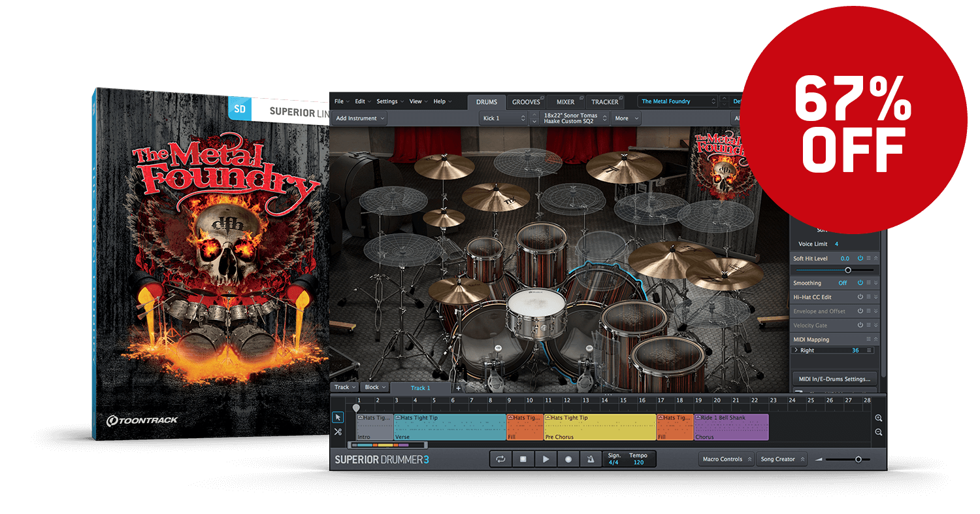This screenshot has height=514, width=980.
Task: Click the low volume icon near master slider
Action: click(819, 459)
